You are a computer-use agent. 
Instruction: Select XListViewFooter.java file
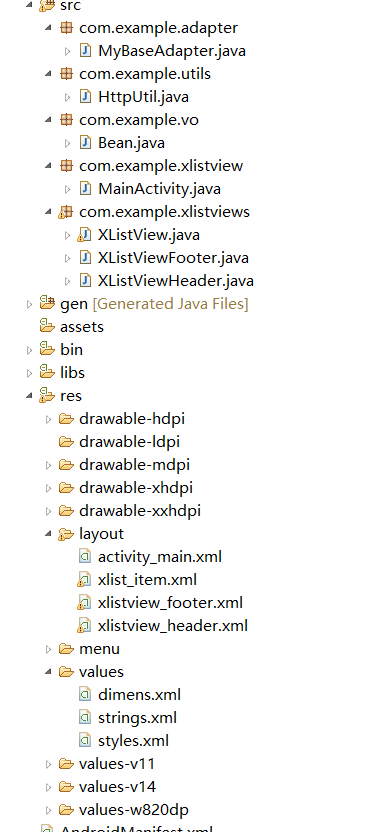[173, 258]
